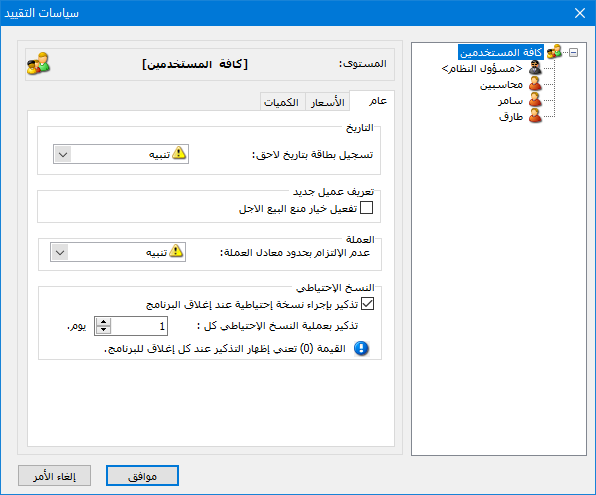Click the warning icon in date dropdown
This screenshot has height=495, width=596.
(179, 153)
